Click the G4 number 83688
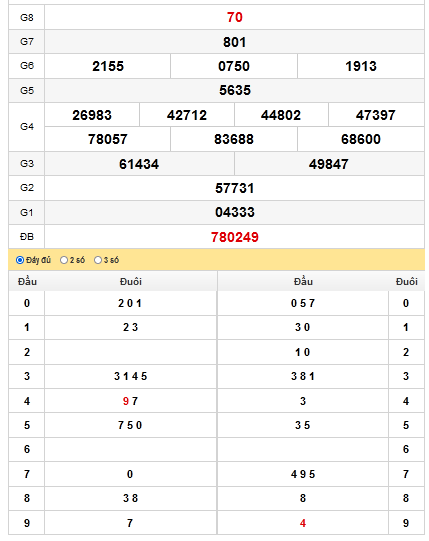The width and height of the screenshot is (429, 541). [x=234, y=139]
